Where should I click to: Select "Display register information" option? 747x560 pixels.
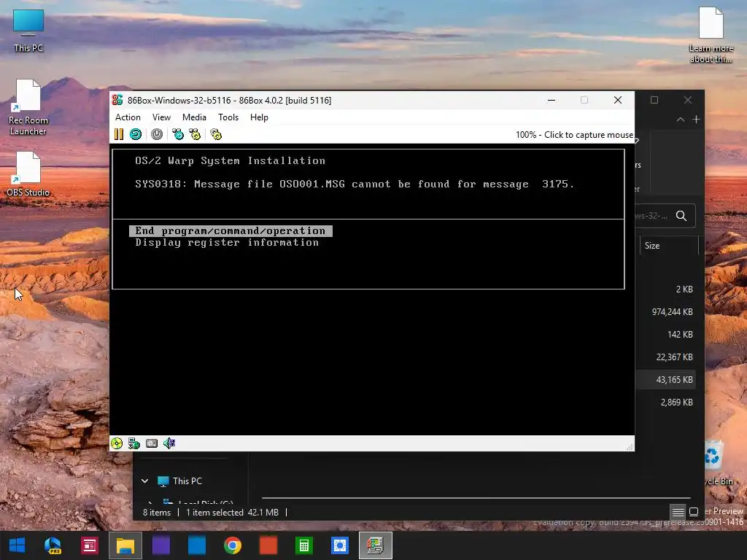(x=227, y=242)
